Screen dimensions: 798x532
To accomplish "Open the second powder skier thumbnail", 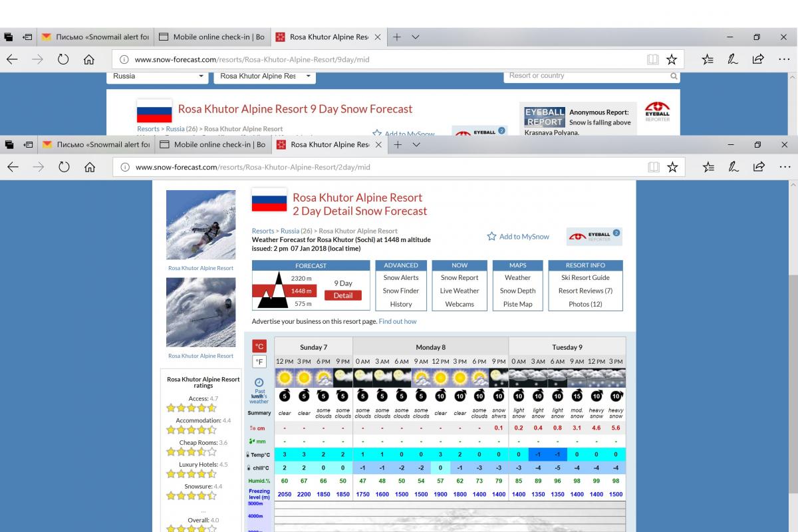I will [201, 313].
